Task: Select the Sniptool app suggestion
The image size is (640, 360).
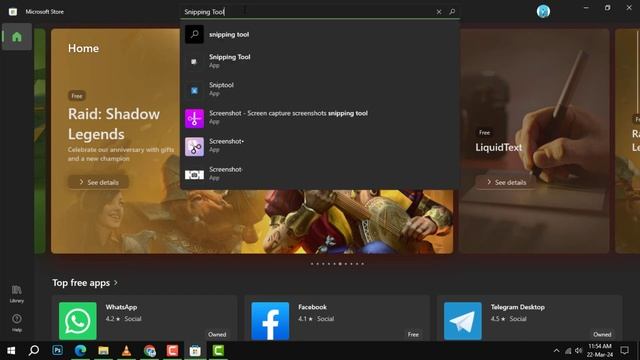Action: [320, 89]
